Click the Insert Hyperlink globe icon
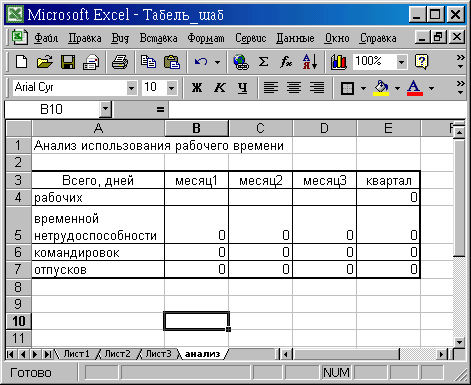The width and height of the screenshot is (471, 385). pos(241,62)
